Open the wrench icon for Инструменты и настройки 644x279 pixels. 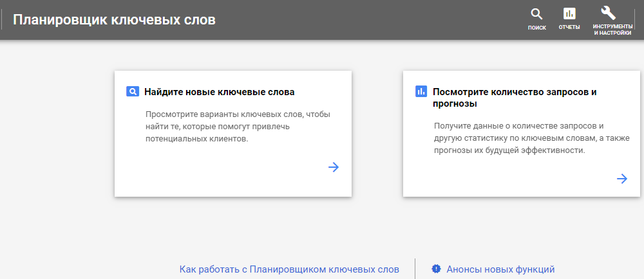(608, 13)
